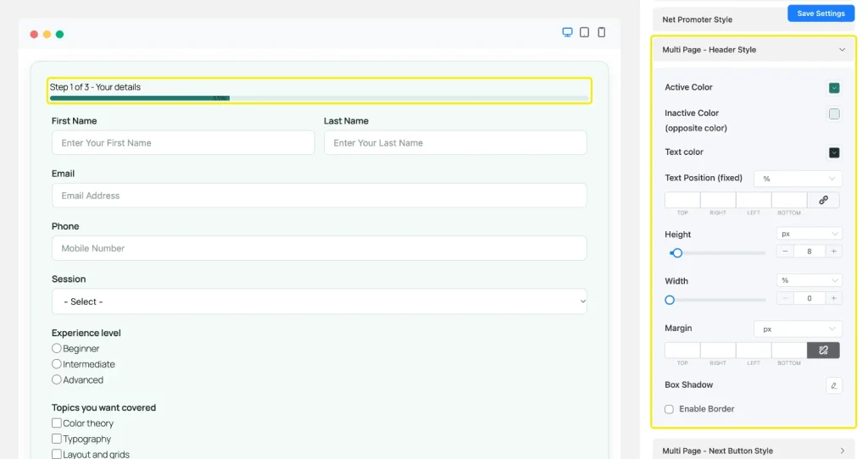The image size is (868, 459).
Task: Switch to mobile preview icon
Action: tap(601, 32)
